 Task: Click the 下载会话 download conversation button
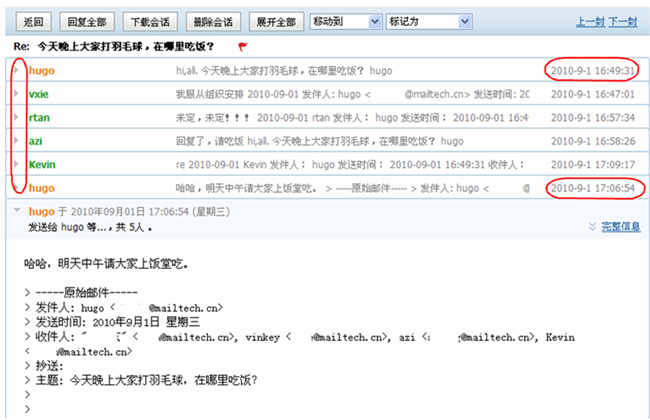pyautogui.click(x=151, y=21)
